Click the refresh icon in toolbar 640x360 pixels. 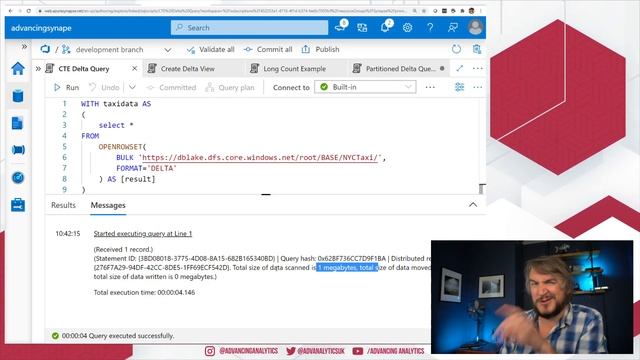456,49
